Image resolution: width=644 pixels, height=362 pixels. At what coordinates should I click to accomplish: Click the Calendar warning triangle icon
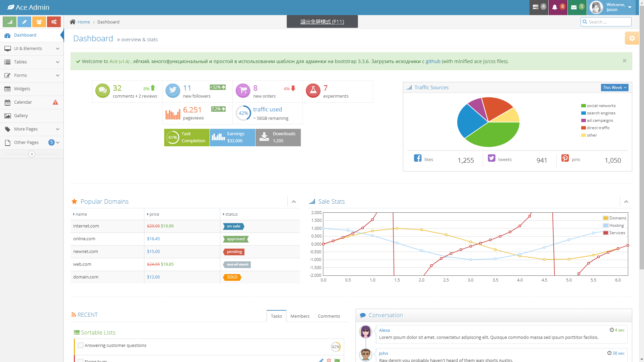click(55, 102)
